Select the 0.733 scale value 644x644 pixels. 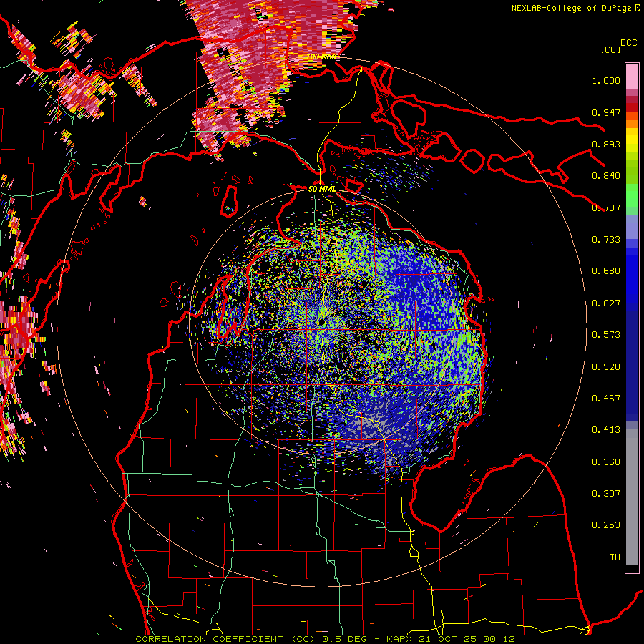[x=606, y=240]
